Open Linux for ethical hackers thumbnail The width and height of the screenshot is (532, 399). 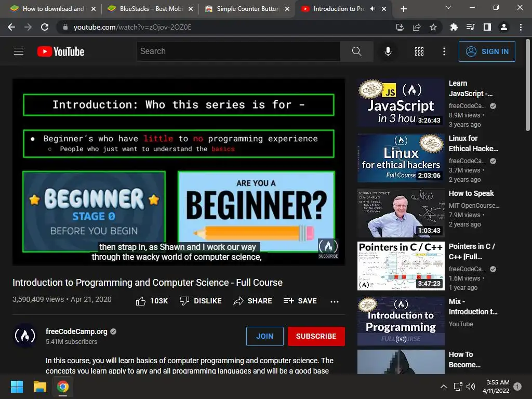pyautogui.click(x=401, y=158)
